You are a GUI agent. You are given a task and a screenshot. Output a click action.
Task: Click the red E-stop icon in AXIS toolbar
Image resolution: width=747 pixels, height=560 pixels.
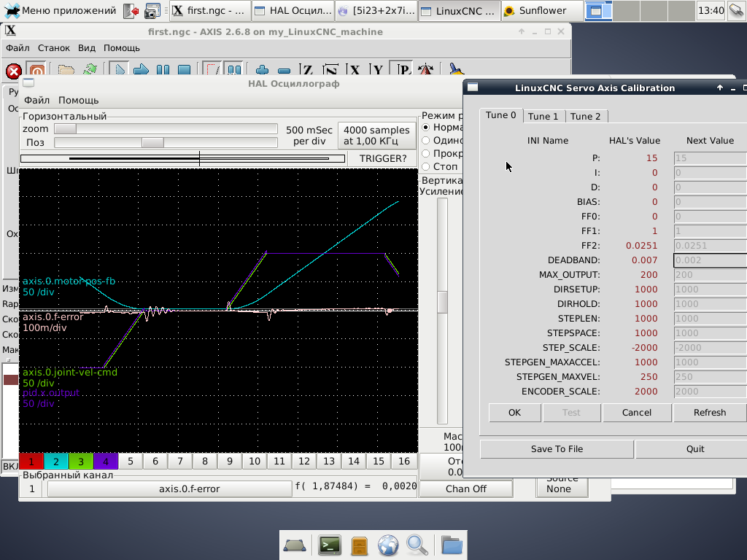point(13,71)
